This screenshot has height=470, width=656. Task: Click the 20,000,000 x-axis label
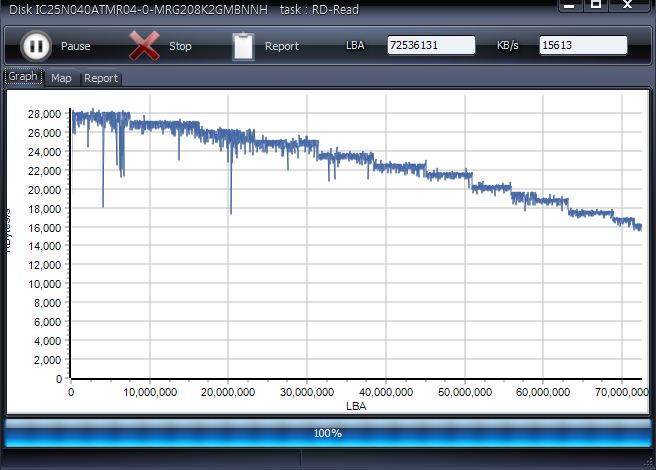click(x=228, y=393)
